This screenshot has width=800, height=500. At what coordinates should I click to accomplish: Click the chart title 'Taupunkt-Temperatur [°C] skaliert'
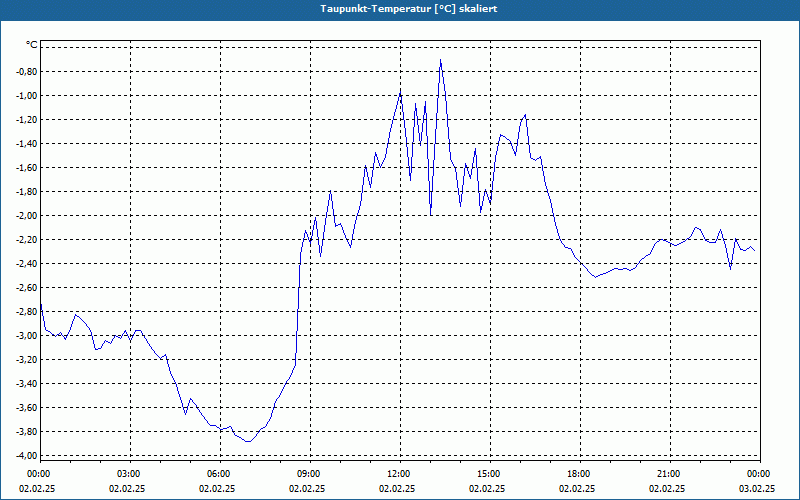coord(409,9)
